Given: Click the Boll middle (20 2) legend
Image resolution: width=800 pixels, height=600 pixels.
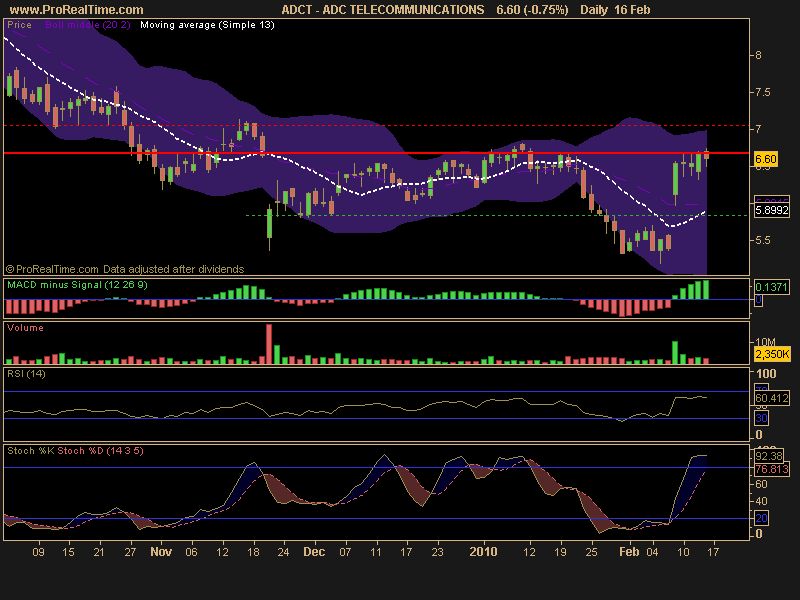Looking at the screenshot, I should 88,25.
